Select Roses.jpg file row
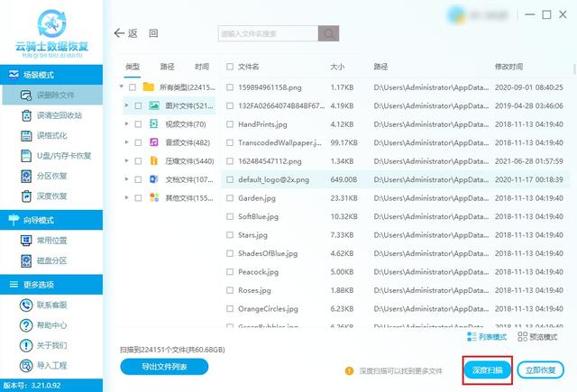The height and width of the screenshot is (392, 577). (395, 290)
